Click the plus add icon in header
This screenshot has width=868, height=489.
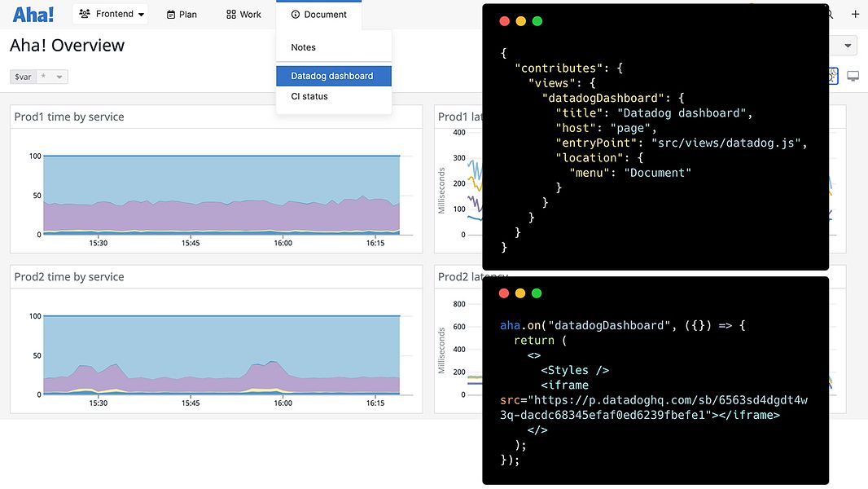(855, 15)
